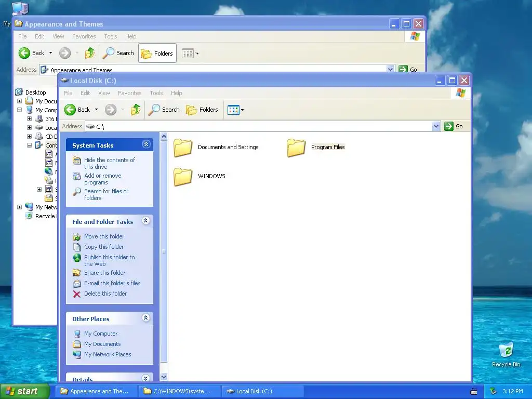Click Go button in Appearance and Themes
Screen dimensions: 532x399
408,69
